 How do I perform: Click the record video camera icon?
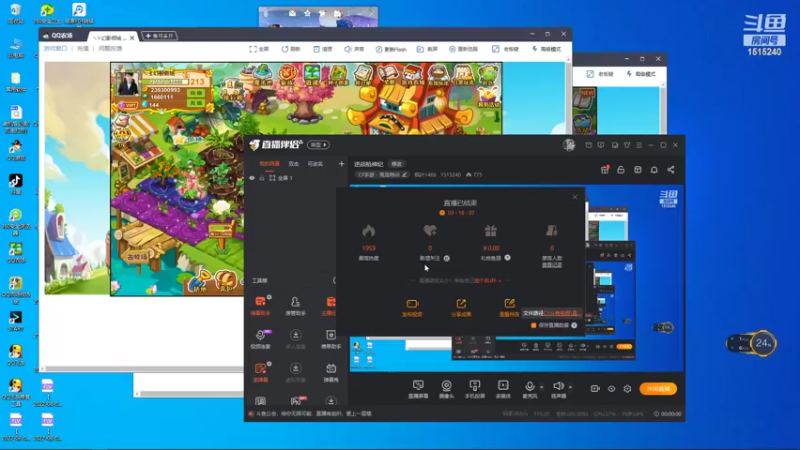[x=595, y=389]
